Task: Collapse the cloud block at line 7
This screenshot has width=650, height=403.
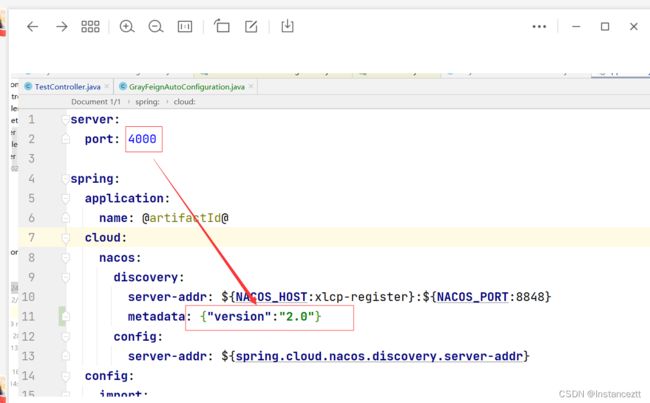Action: coord(65,238)
